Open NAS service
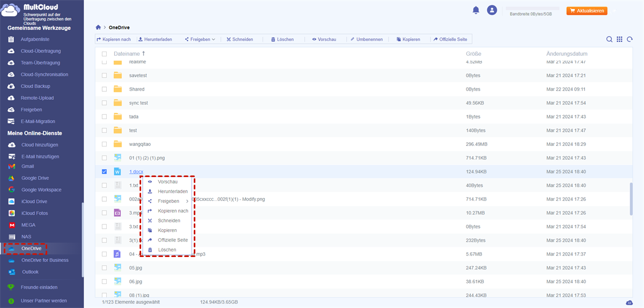644x308 pixels. click(26, 237)
